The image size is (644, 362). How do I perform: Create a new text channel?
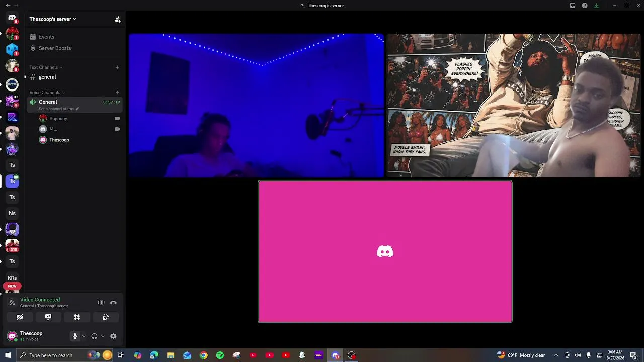click(117, 67)
